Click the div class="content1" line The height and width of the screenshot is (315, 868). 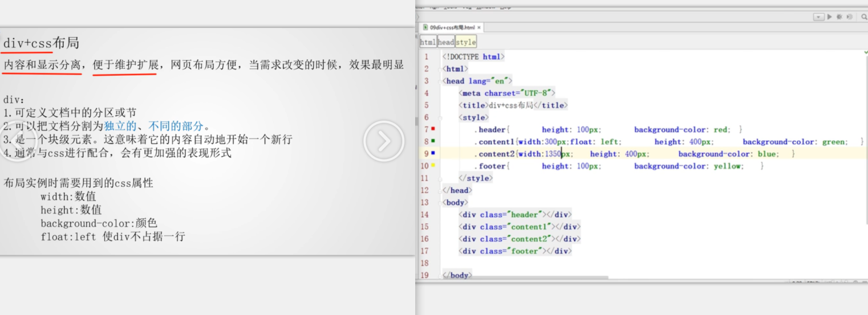pyautogui.click(x=520, y=227)
